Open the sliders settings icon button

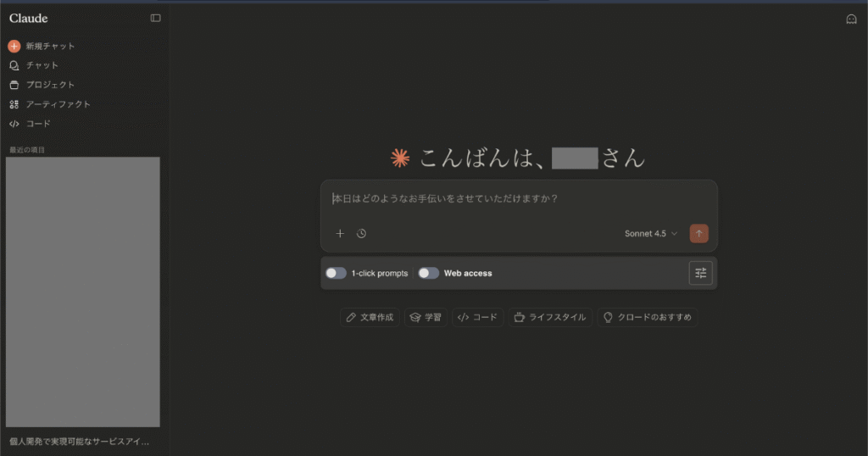(x=700, y=273)
